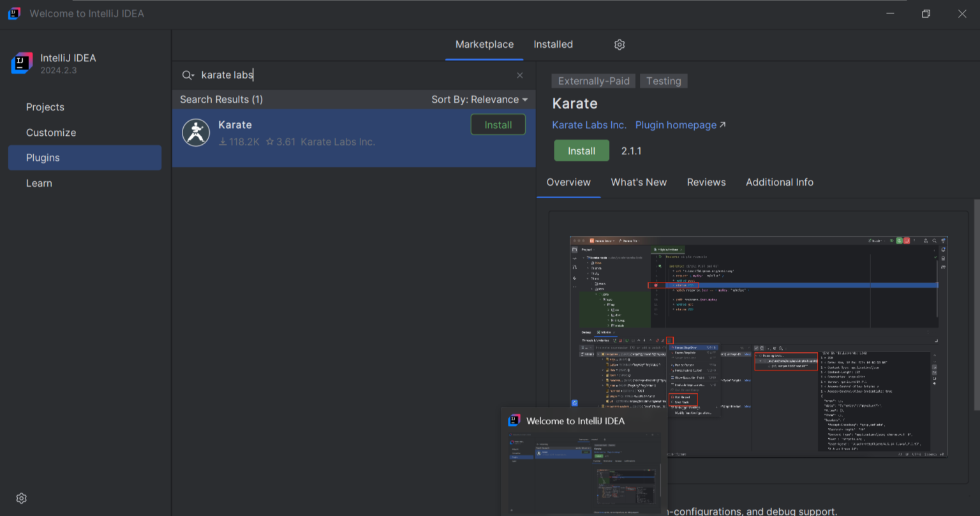
Task: Click the search magnifier icon with dropdown arrow
Action: point(187,75)
